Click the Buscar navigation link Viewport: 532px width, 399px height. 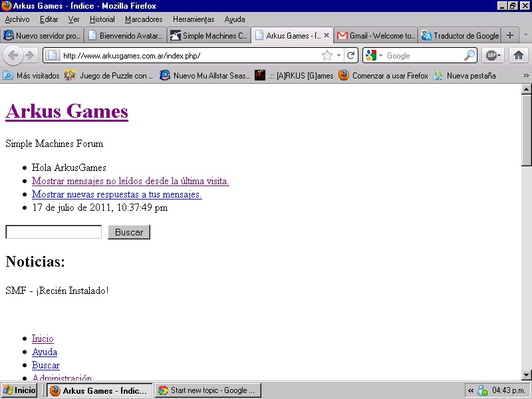(46, 365)
